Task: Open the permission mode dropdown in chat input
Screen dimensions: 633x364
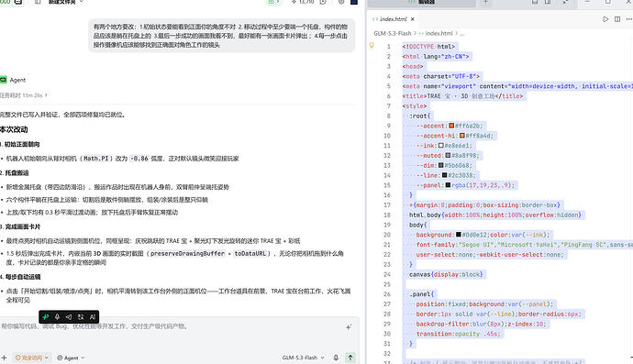Action: click(x=31, y=358)
